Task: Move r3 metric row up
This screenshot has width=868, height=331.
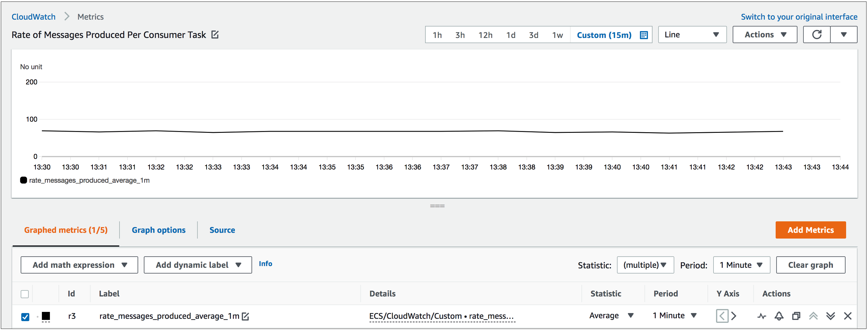Action: click(813, 316)
